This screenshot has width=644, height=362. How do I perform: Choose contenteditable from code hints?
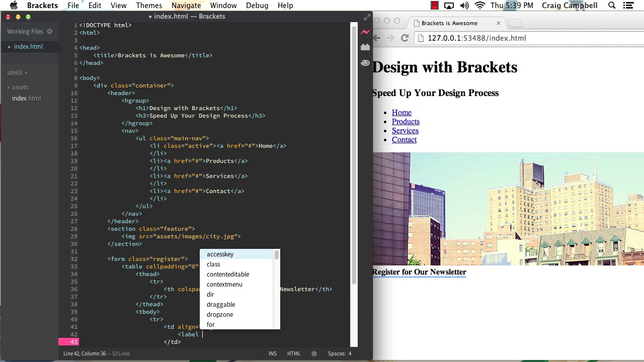[237, 275]
